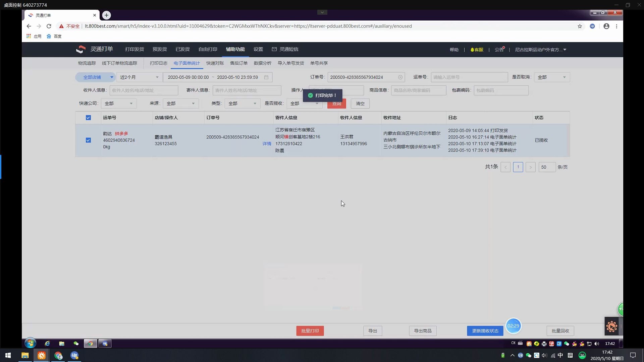Image resolution: width=644 pixels, height=362 pixels.
Task: Open 已发货 menu
Action: click(x=182, y=49)
